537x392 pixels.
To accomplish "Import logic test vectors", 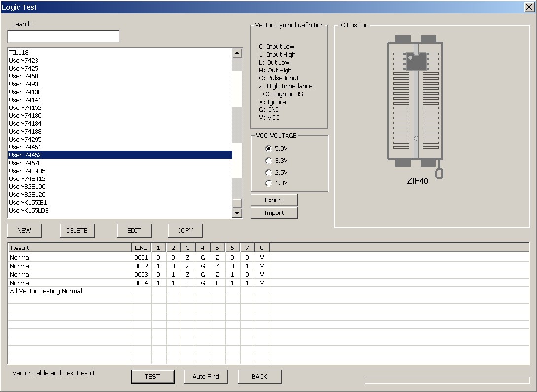I will pyautogui.click(x=274, y=213).
